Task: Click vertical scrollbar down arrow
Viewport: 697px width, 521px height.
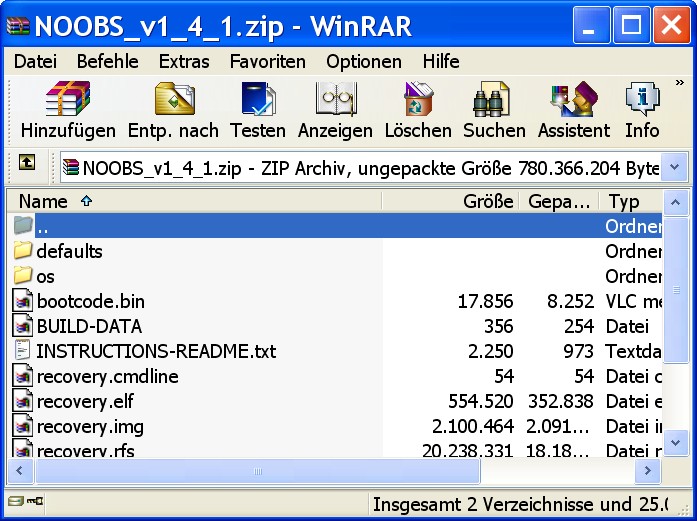Action: click(x=677, y=442)
